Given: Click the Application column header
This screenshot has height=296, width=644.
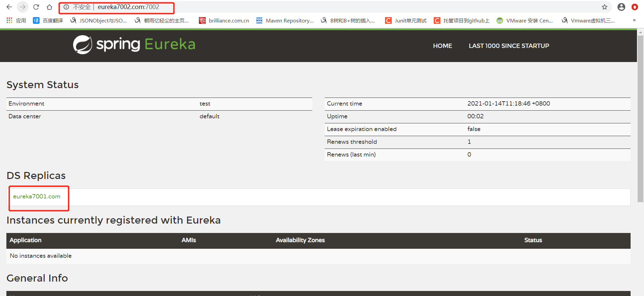Looking at the screenshot, I should pos(25,240).
